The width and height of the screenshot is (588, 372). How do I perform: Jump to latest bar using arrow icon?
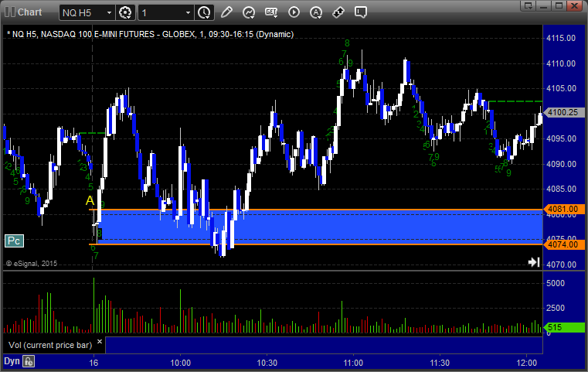533,262
